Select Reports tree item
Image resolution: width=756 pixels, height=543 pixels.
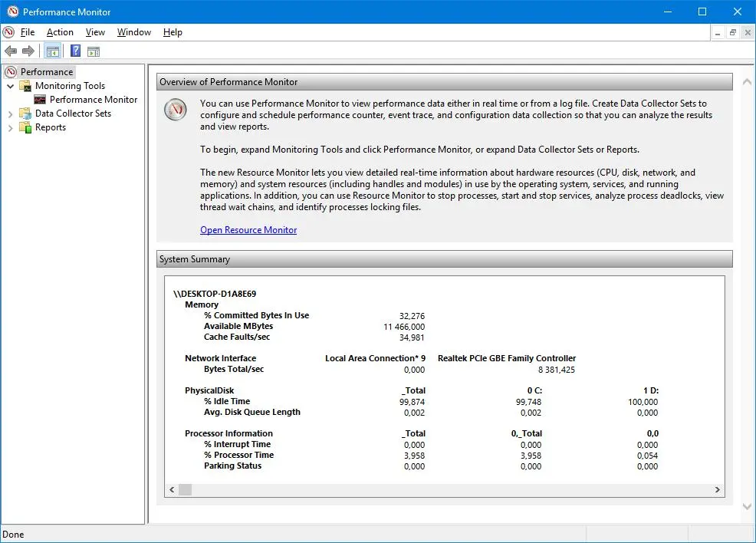pyautogui.click(x=51, y=127)
